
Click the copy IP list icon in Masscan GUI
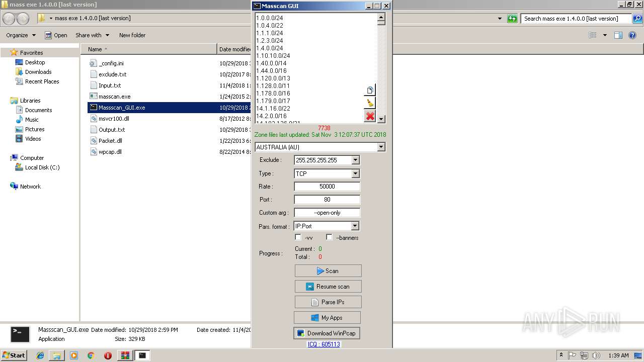coord(370,90)
